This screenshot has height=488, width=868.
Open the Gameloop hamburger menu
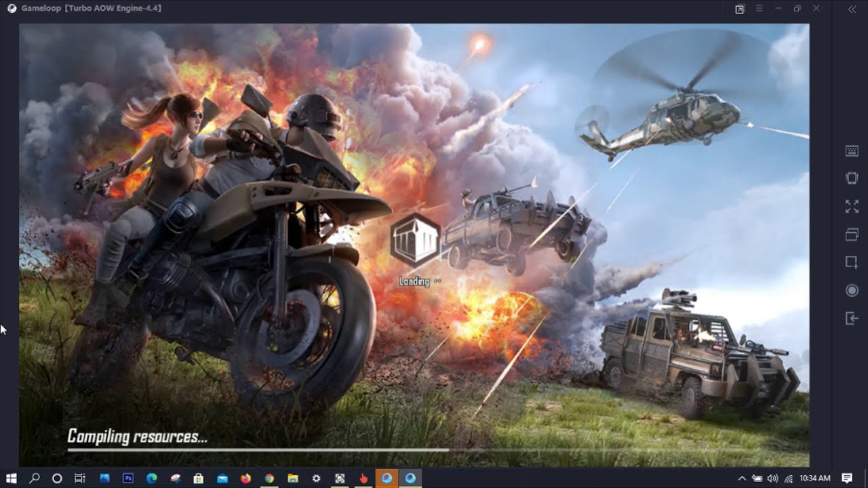(759, 8)
